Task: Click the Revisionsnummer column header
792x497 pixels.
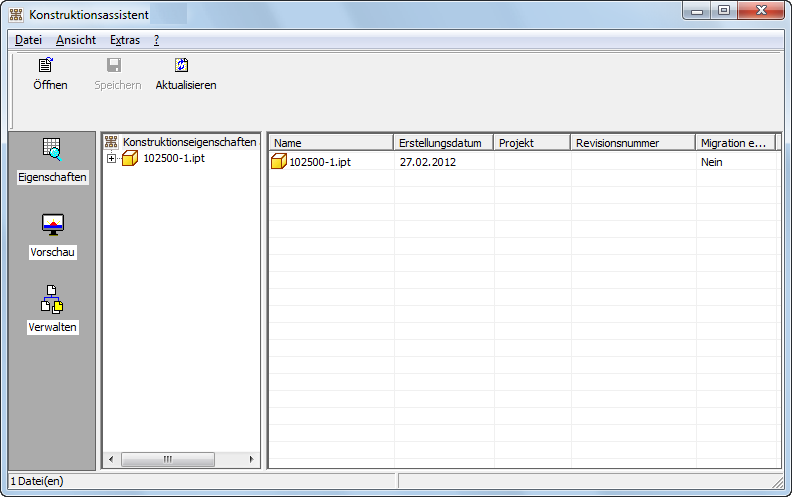Action: pyautogui.click(x=633, y=143)
